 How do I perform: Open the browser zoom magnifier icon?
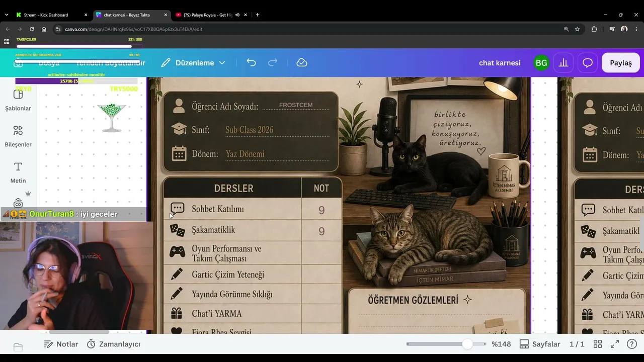coord(567,29)
